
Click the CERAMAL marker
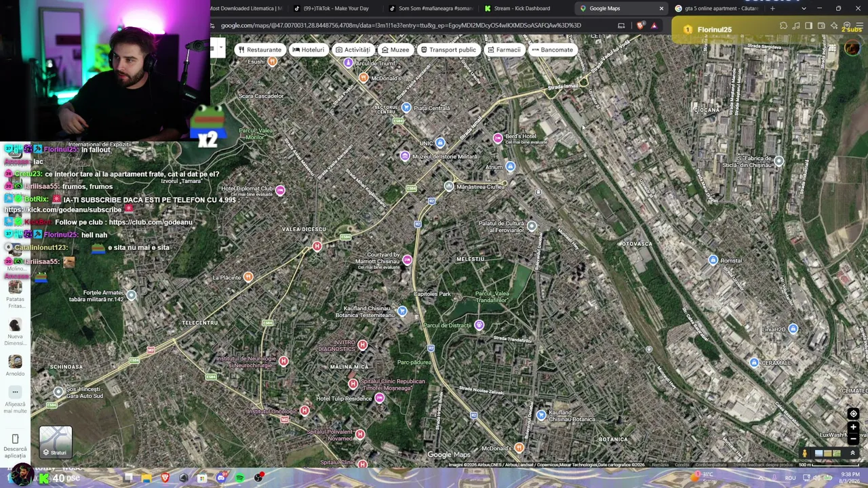(753, 363)
